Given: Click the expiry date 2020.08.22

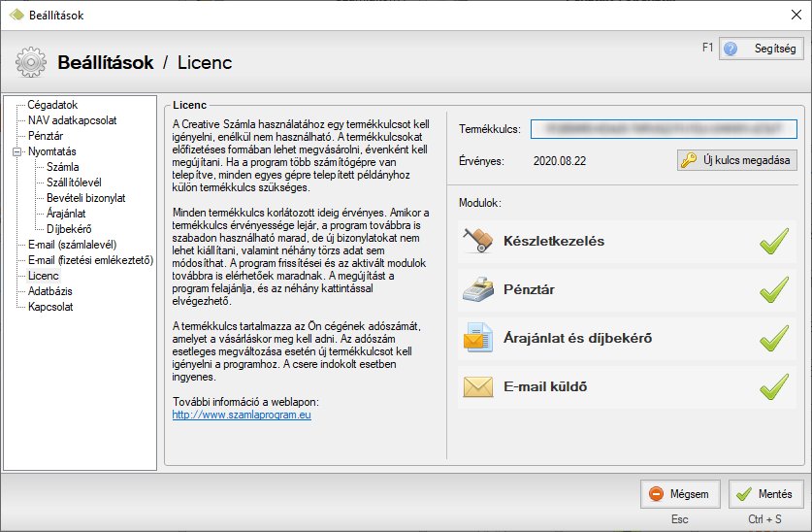Looking at the screenshot, I should (560, 161).
